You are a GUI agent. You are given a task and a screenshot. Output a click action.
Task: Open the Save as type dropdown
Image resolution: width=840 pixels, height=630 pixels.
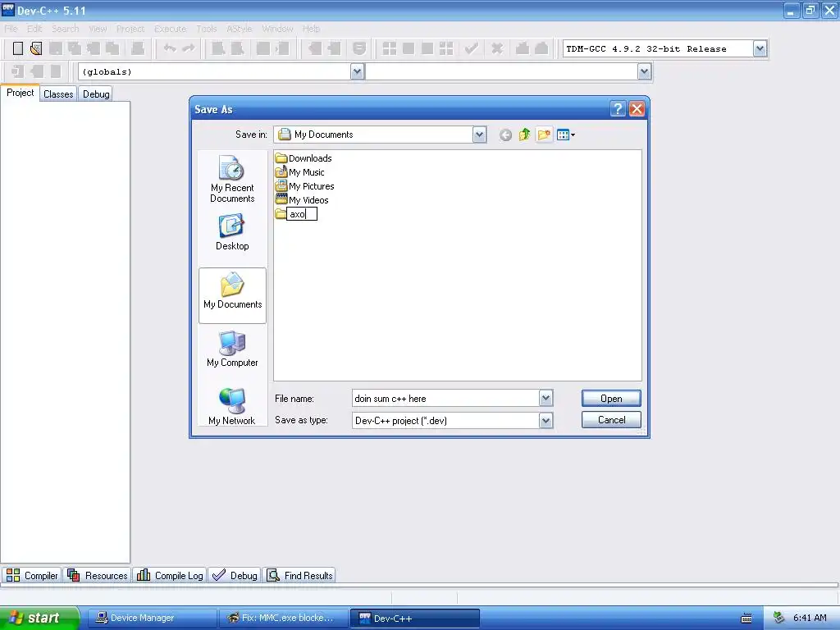546,421
